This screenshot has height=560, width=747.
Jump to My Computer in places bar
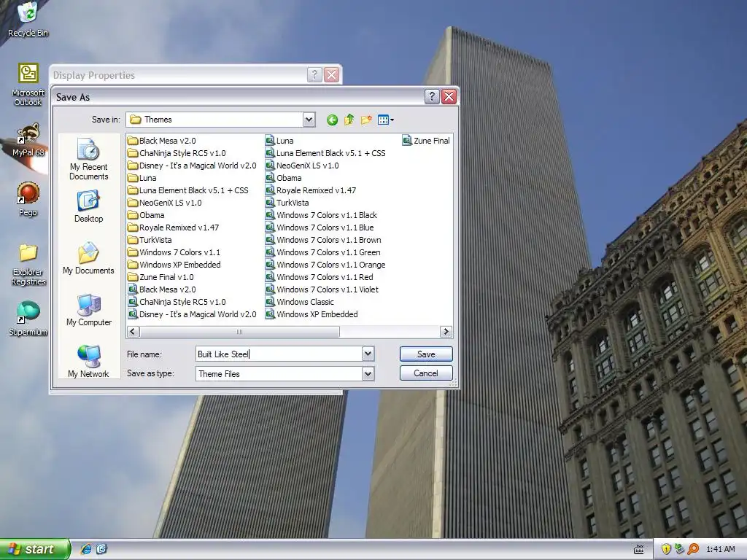(88, 310)
